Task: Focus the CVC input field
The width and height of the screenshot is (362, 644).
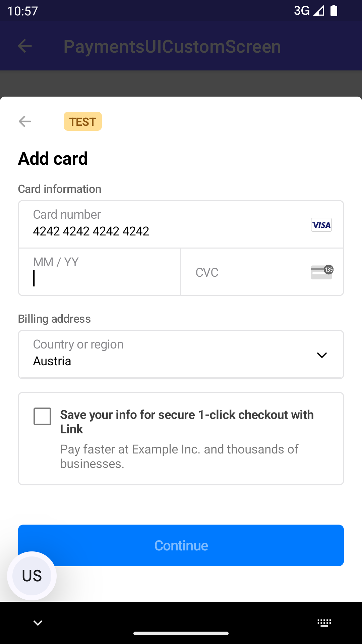Action: pyautogui.click(x=248, y=272)
